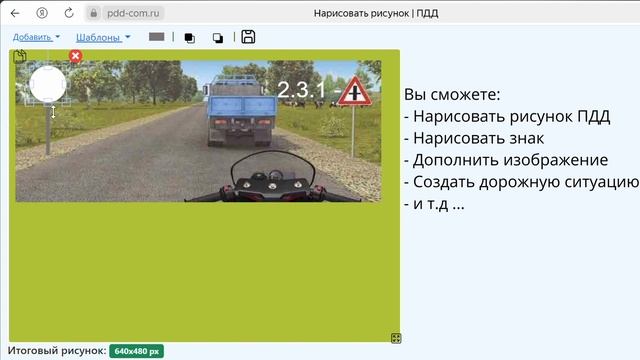Click the triangular crossroads warning sign
This screenshot has width=640, height=360.
tap(355, 91)
